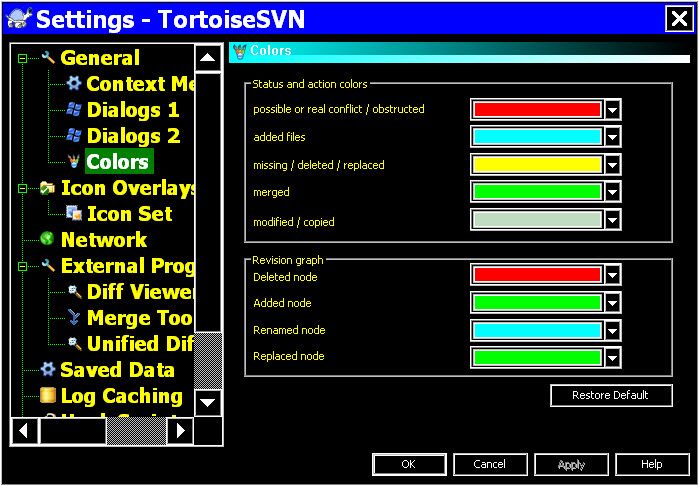Click the tree horizontal scrollbar left arrow
Image resolution: width=699 pixels, height=486 pixels.
pos(24,431)
